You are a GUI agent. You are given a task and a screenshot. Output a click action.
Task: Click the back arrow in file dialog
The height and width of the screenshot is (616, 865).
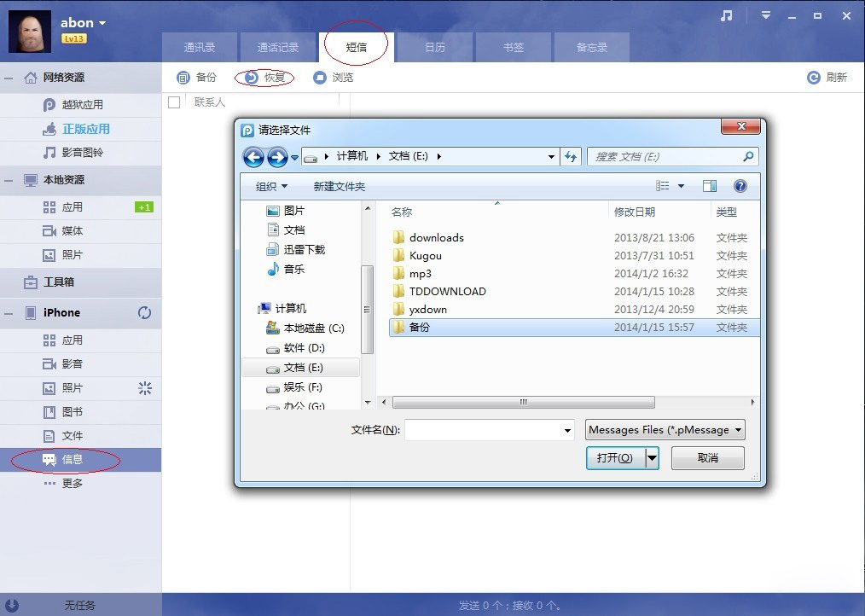click(x=253, y=157)
